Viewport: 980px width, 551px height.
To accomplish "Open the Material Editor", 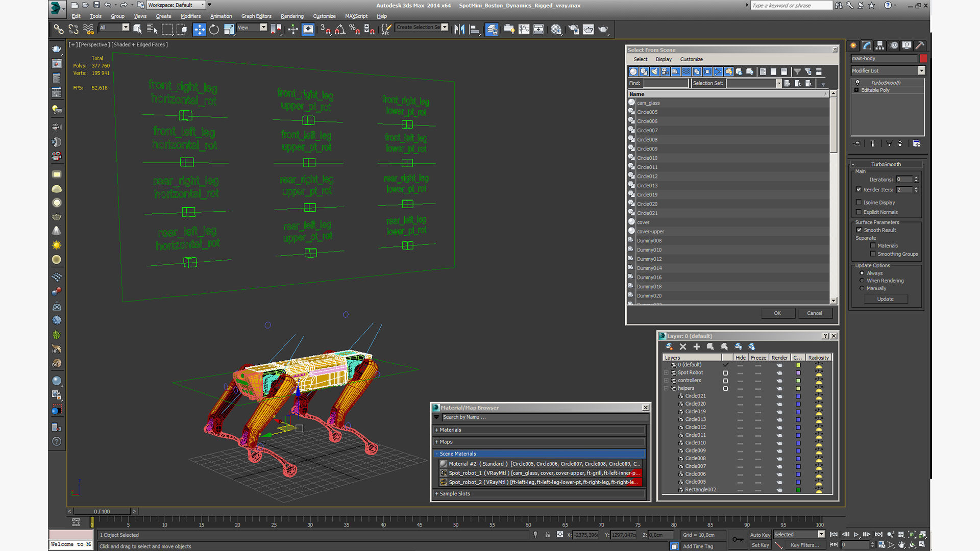I will coord(556,29).
